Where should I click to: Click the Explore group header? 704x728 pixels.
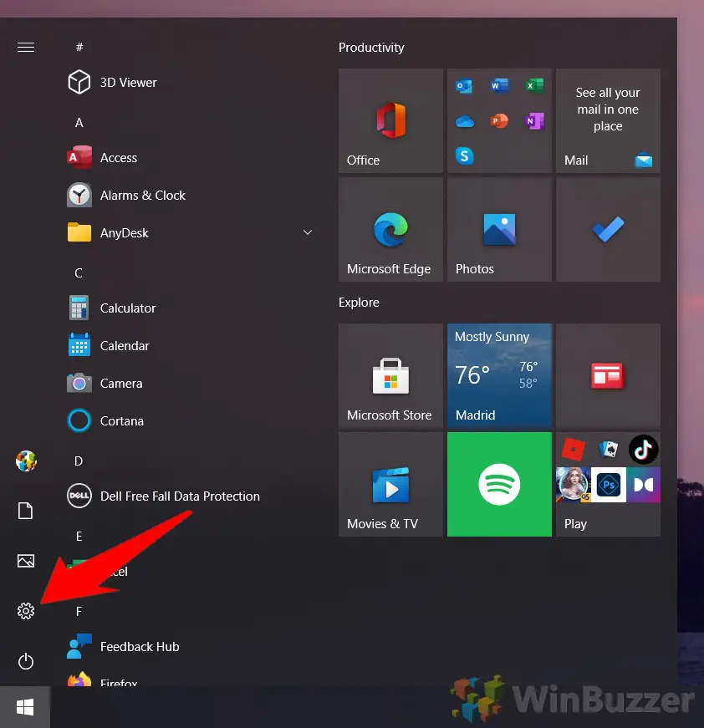click(359, 303)
